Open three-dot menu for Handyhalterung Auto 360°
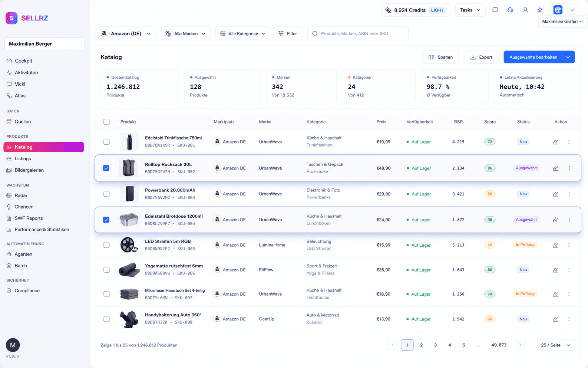 tap(569, 319)
